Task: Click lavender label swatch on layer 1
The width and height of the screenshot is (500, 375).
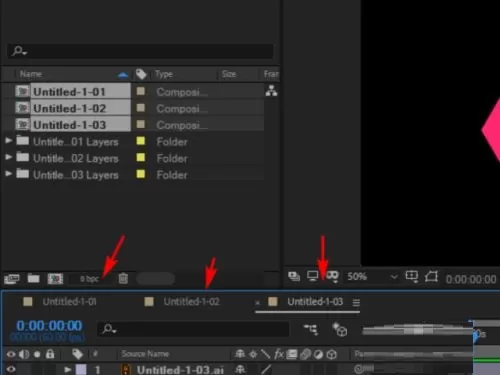Action: tap(81, 369)
